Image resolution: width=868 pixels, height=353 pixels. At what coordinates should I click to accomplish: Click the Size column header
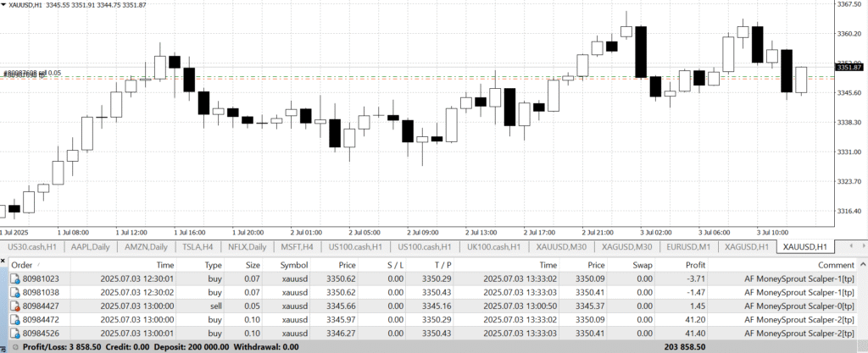coord(253,263)
